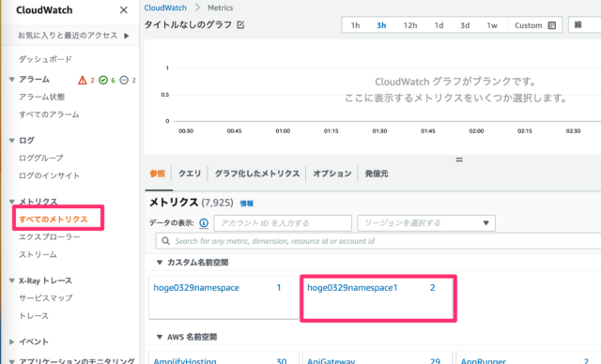Select the 1h time range
The width and height of the screenshot is (601, 364).
(355, 25)
